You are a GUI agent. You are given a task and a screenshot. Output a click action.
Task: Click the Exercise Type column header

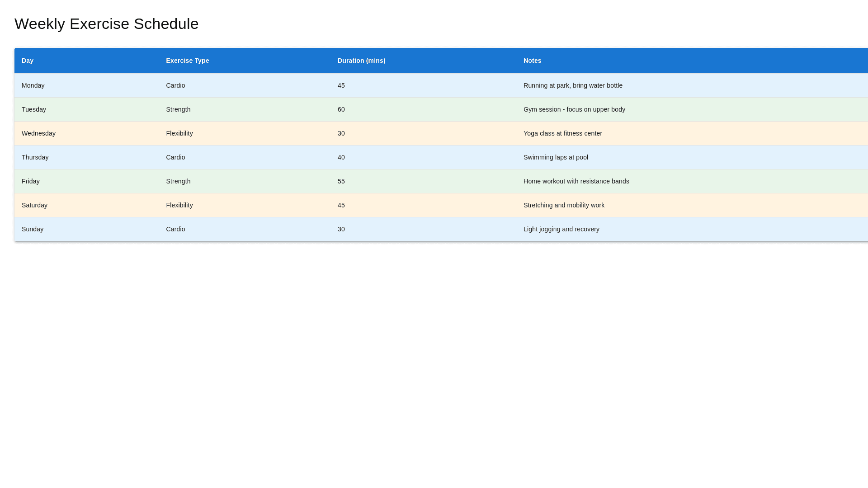coord(188,61)
